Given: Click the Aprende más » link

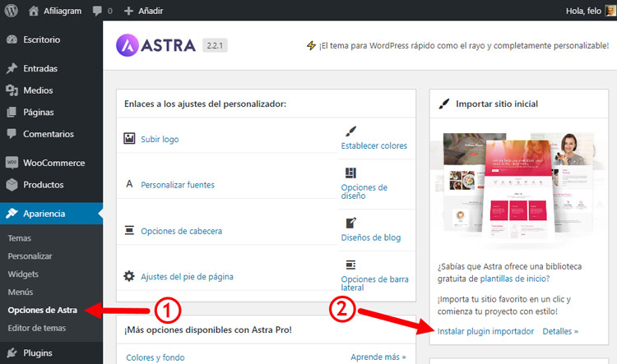Looking at the screenshot, I should pyautogui.click(x=378, y=357).
